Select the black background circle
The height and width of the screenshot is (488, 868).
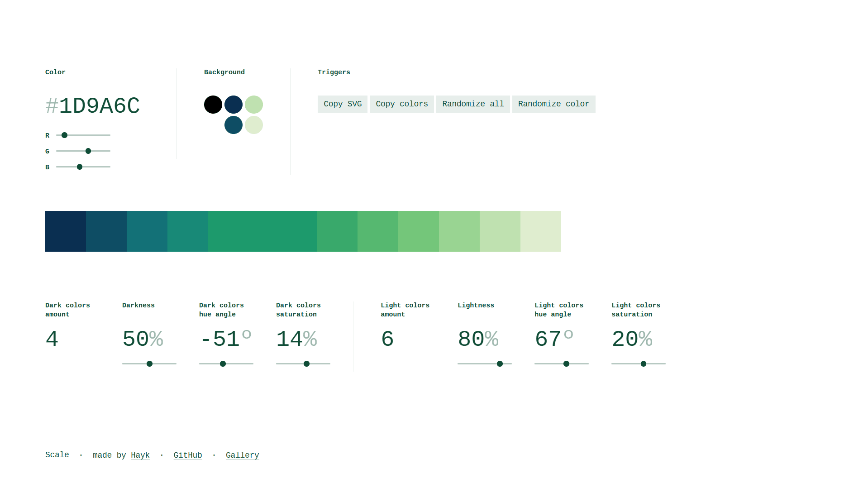click(213, 105)
